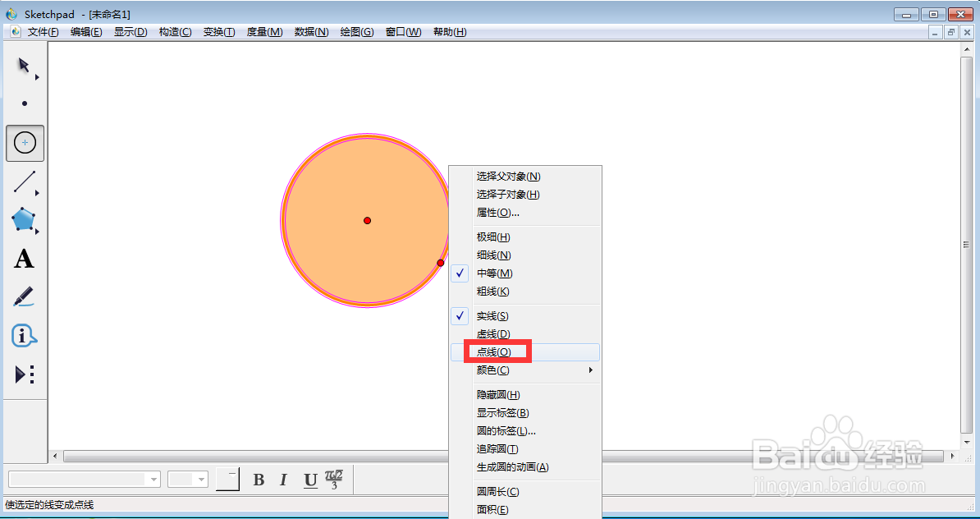Select the Arrow selection tool
Screen dimensions: 980x519
[x=24, y=66]
